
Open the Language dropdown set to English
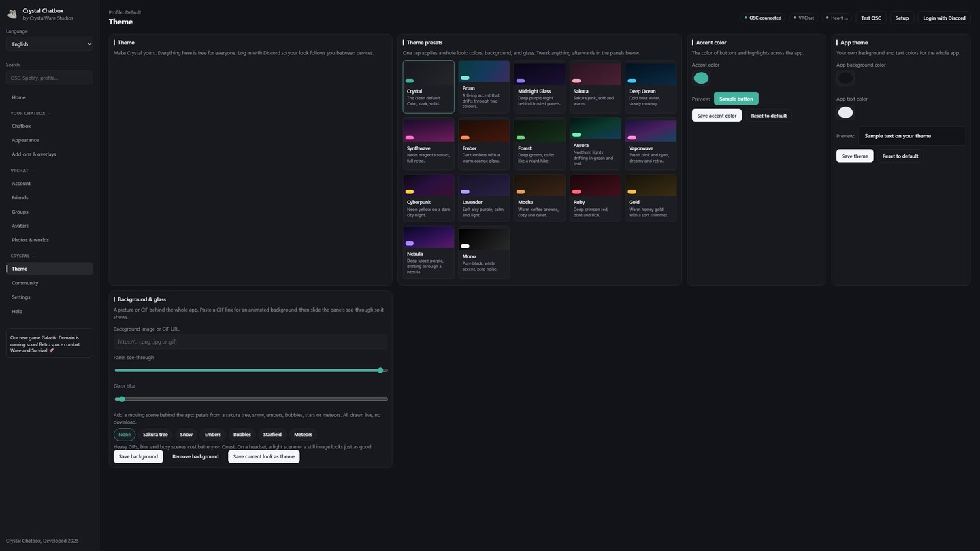pyautogui.click(x=50, y=44)
